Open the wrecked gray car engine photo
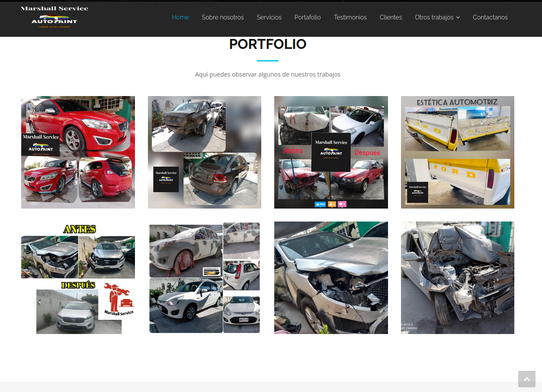Image resolution: width=542 pixels, height=392 pixels. click(x=458, y=278)
